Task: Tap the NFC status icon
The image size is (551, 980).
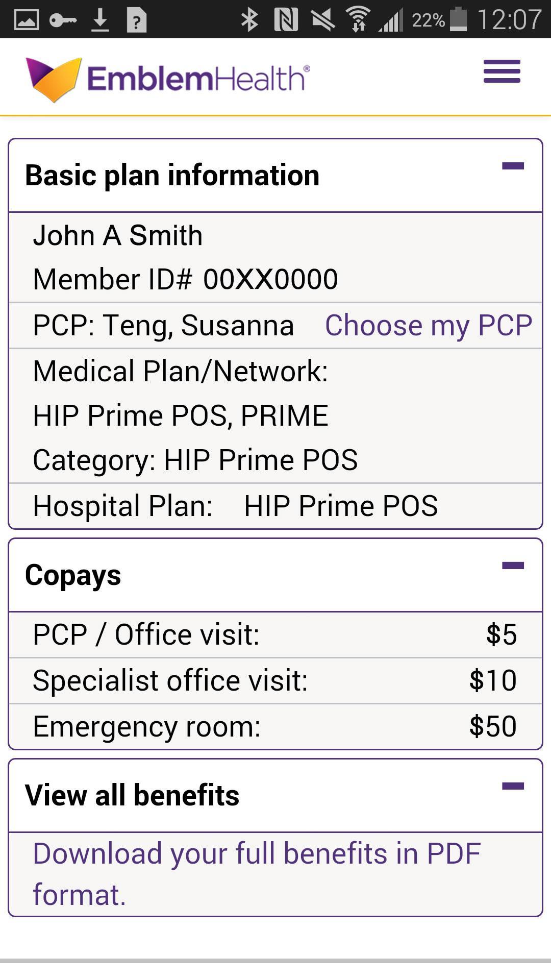Action: [286, 20]
